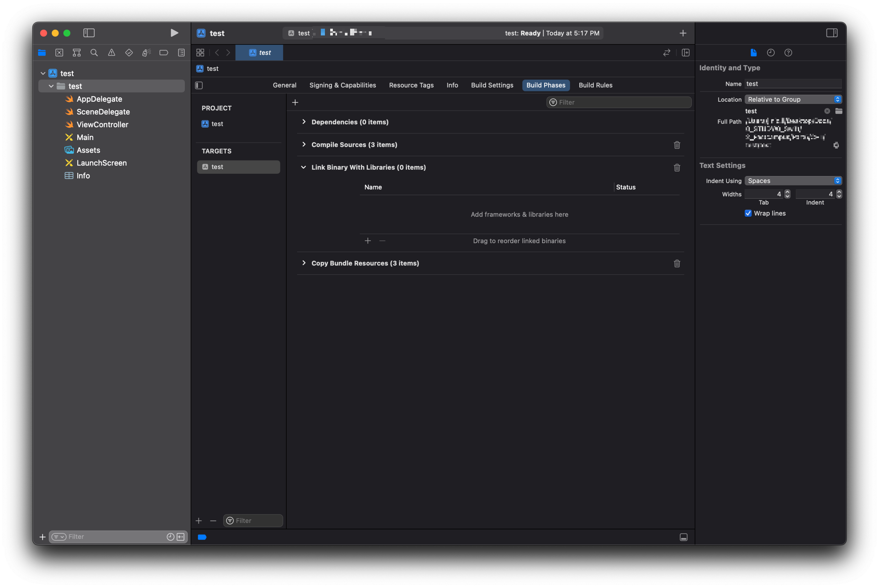879x588 pixels.
Task: Open the Source Control navigator icon
Action: (59, 53)
